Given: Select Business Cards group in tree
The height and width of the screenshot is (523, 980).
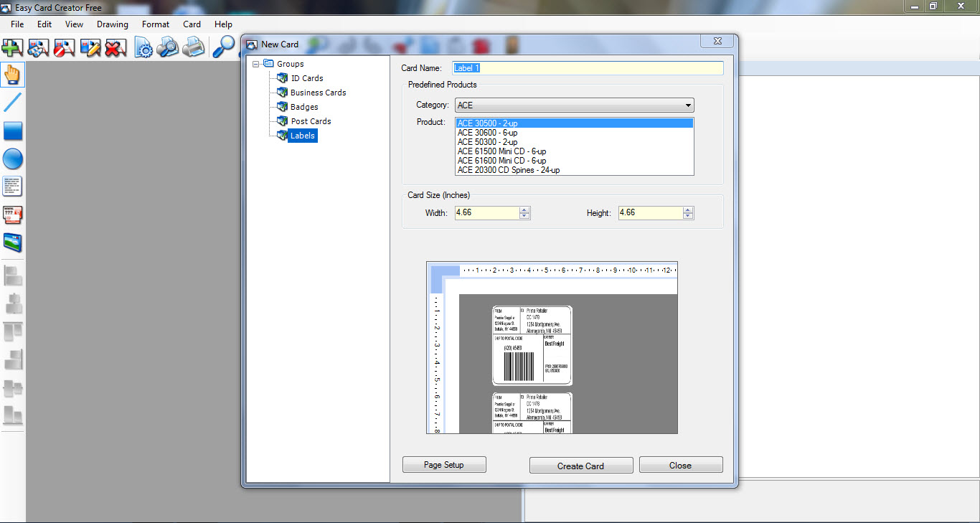Looking at the screenshot, I should [x=318, y=93].
